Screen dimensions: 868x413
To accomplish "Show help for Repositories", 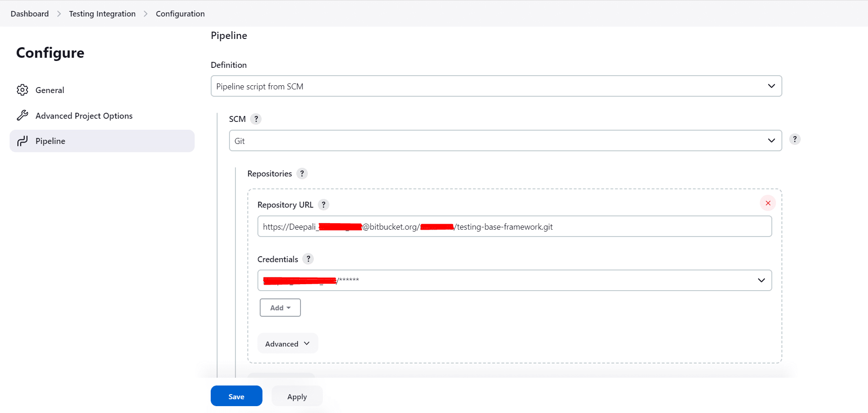I will [x=302, y=173].
